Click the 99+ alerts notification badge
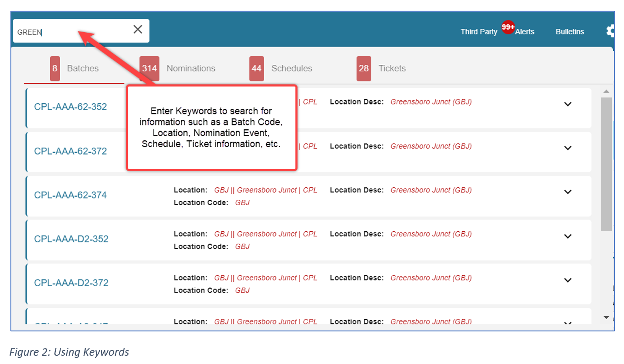This screenshot has height=364, width=624. tap(508, 27)
